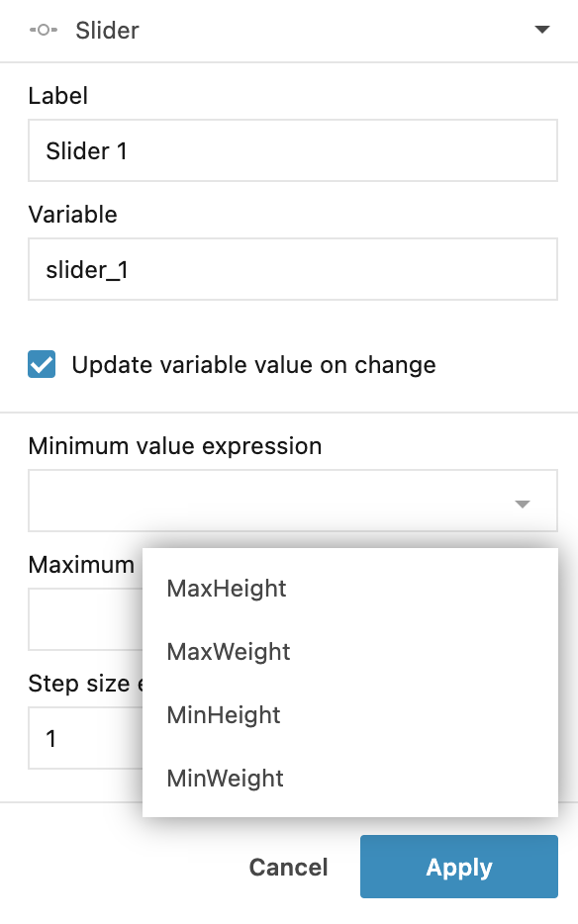Click the Label section heading

(58, 96)
